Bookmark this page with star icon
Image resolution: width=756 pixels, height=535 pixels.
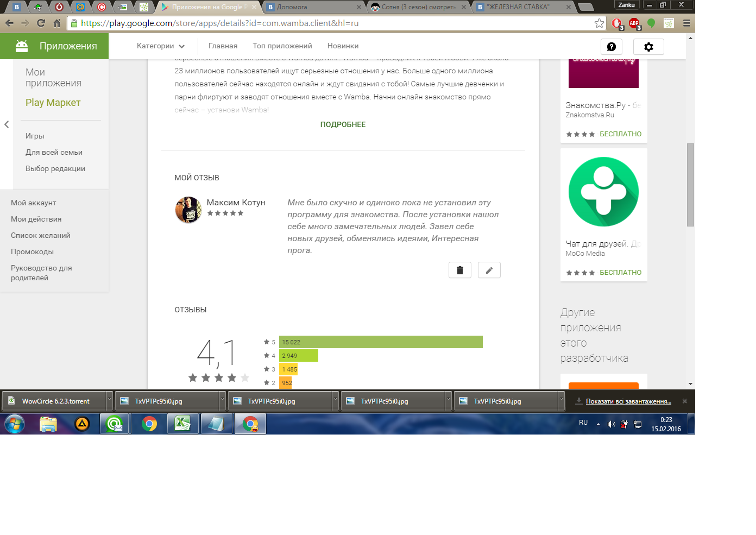[x=599, y=23]
